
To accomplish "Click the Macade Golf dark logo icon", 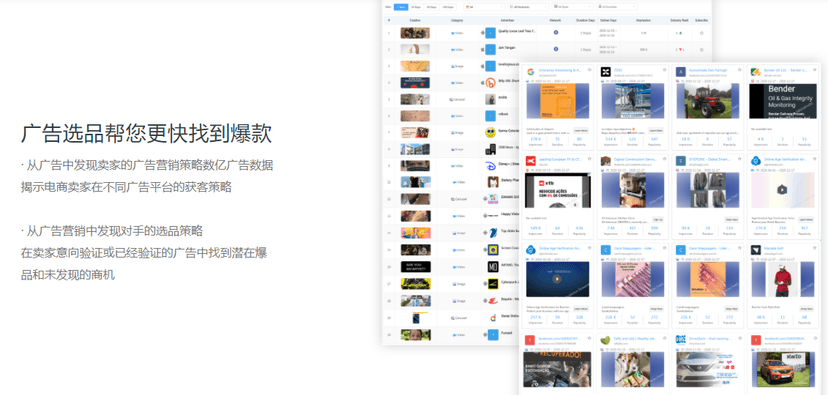I will pyautogui.click(x=755, y=250).
